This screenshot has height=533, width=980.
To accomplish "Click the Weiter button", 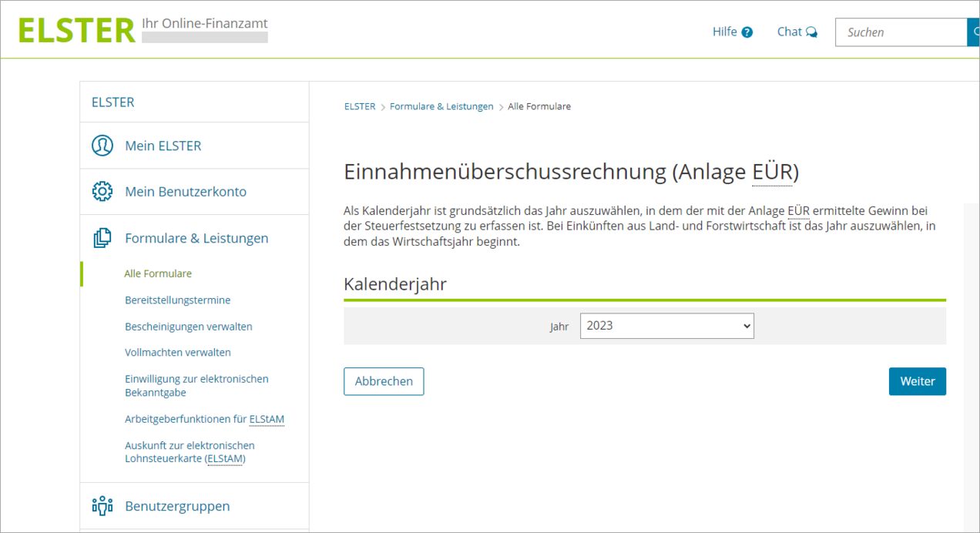I will coord(918,381).
